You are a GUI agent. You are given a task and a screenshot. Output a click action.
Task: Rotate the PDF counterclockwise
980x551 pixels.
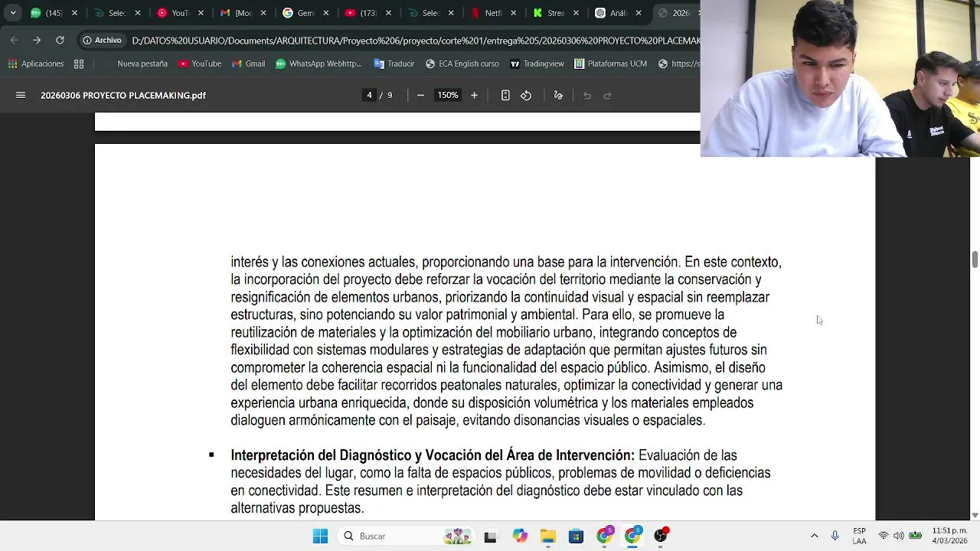(526, 96)
